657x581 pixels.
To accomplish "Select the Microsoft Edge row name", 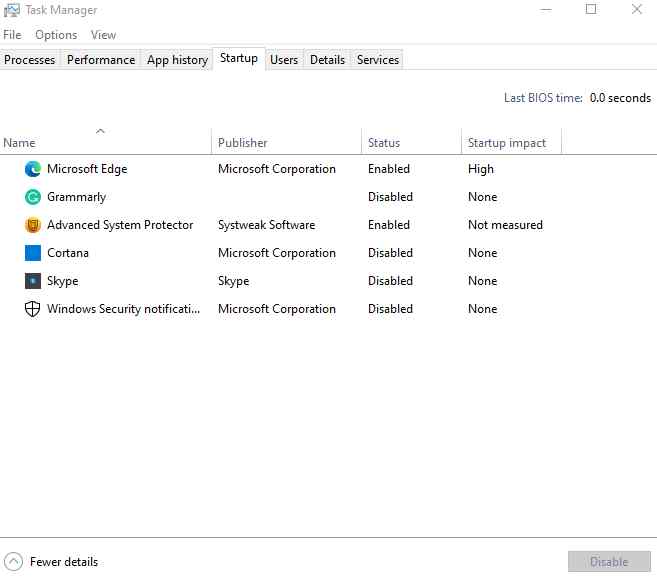I will (x=87, y=169).
